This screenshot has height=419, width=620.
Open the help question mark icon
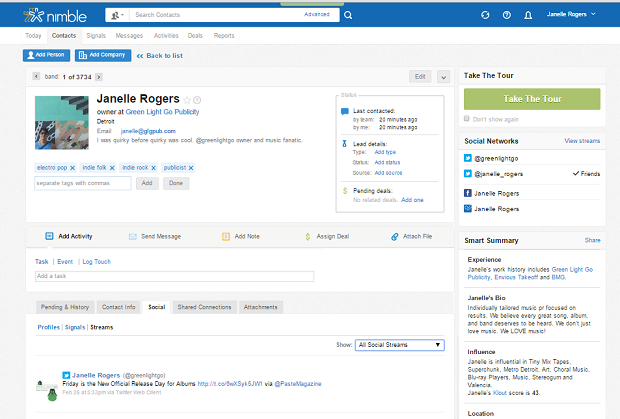point(507,15)
